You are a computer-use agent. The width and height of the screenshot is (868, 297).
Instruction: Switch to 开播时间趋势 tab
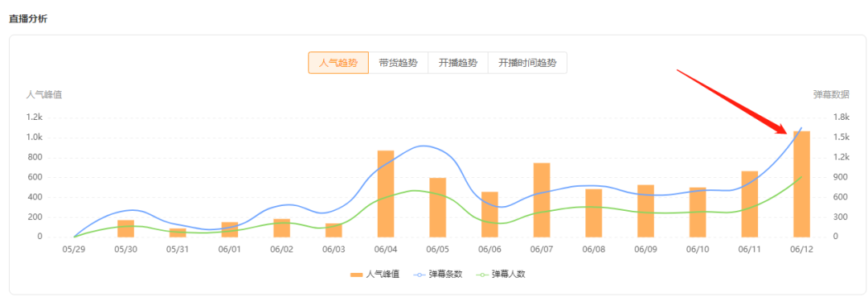527,63
